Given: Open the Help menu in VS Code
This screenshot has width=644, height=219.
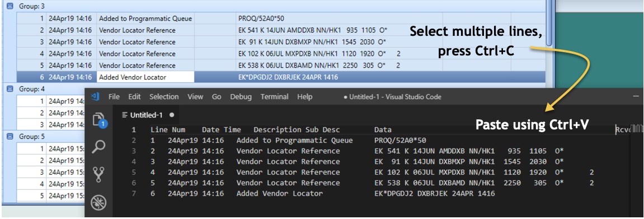Looking at the screenshot, I should coord(305,97).
